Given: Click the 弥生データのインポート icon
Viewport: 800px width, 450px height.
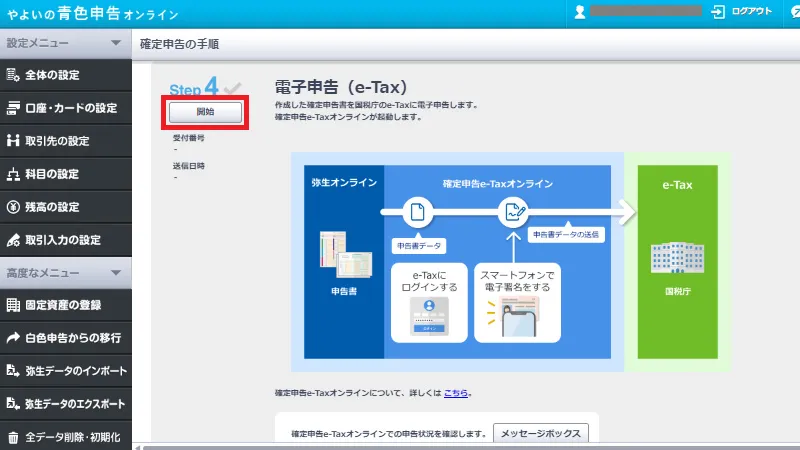Looking at the screenshot, I should point(13,371).
